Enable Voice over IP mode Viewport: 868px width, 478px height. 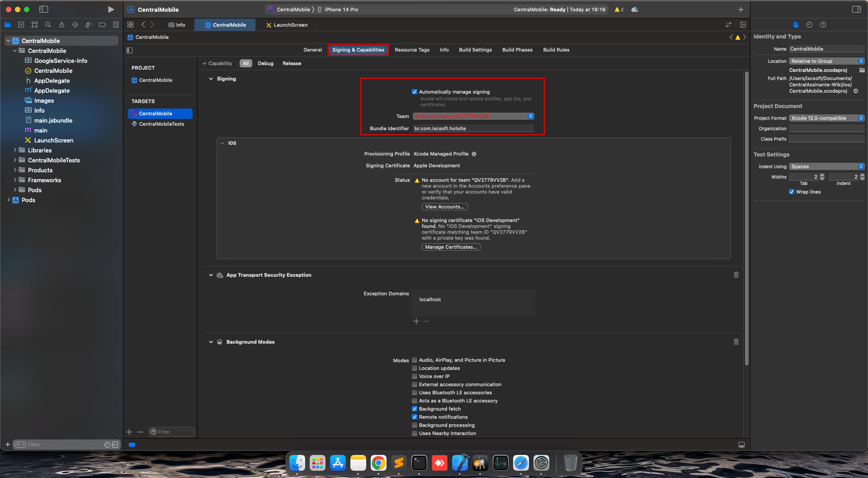coord(415,376)
